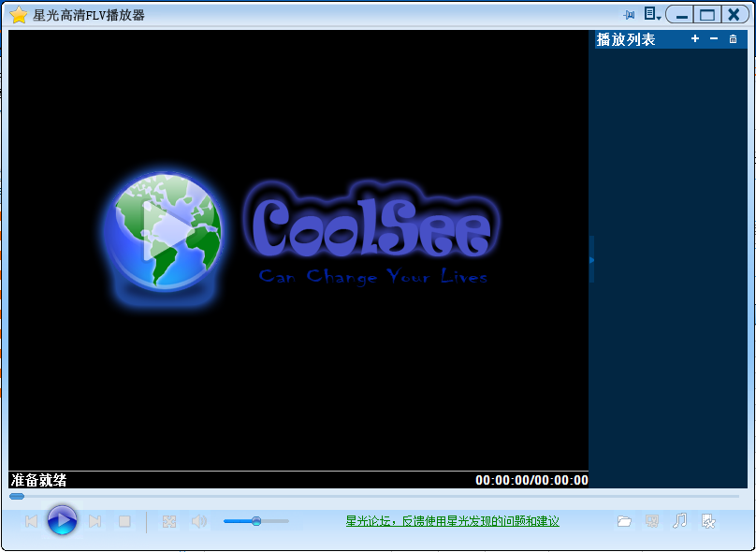Adjust the volume slider
Image resolution: width=756 pixels, height=552 pixels.
tap(256, 521)
